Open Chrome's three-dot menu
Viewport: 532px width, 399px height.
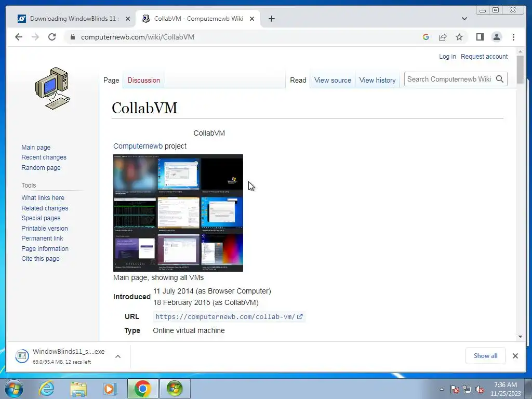tap(514, 37)
